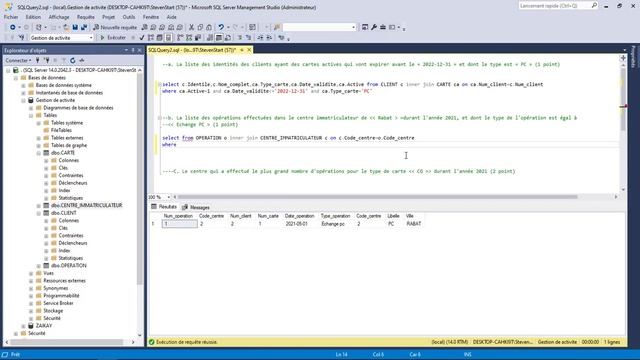Open the 100 % zoom dropdown
The height and width of the screenshot is (360, 640).
169,197
